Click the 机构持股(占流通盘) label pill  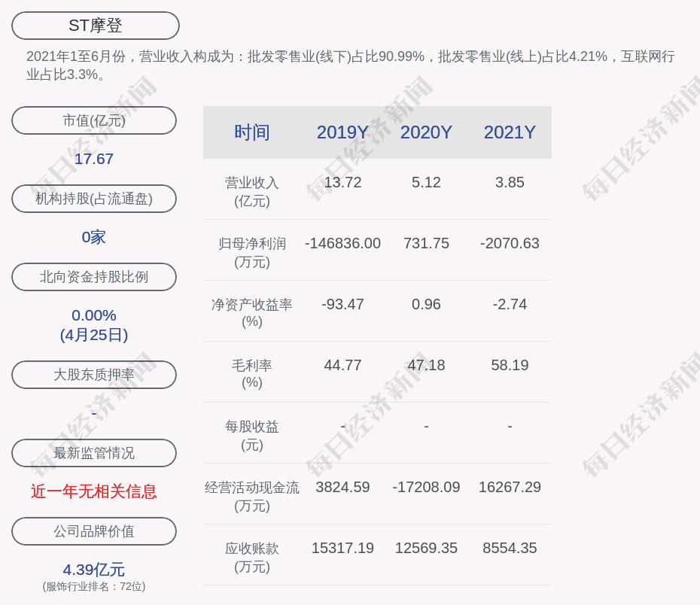tap(94, 199)
